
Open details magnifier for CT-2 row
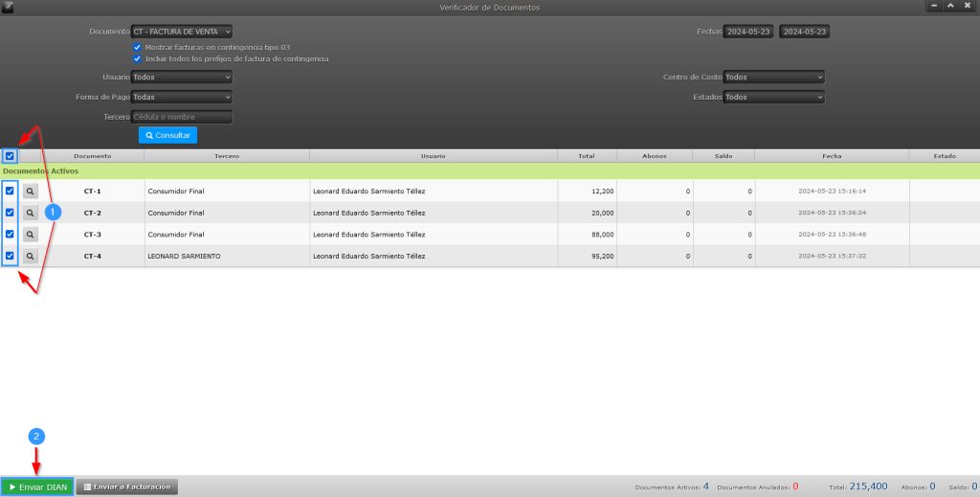coord(31,213)
